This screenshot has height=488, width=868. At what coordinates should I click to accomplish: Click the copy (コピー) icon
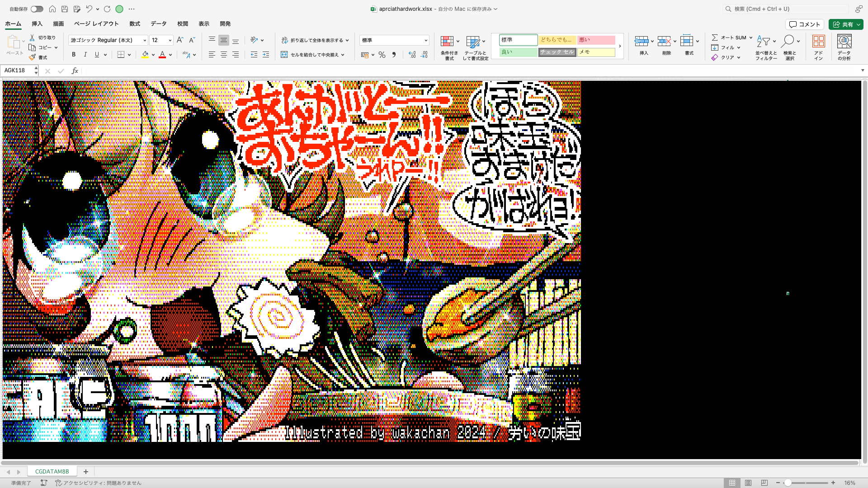(32, 47)
